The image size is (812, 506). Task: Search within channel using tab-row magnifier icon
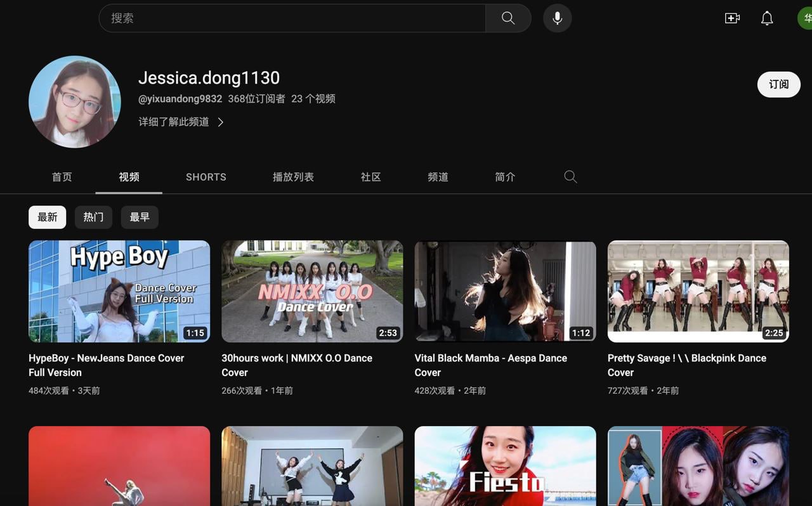[x=570, y=177]
